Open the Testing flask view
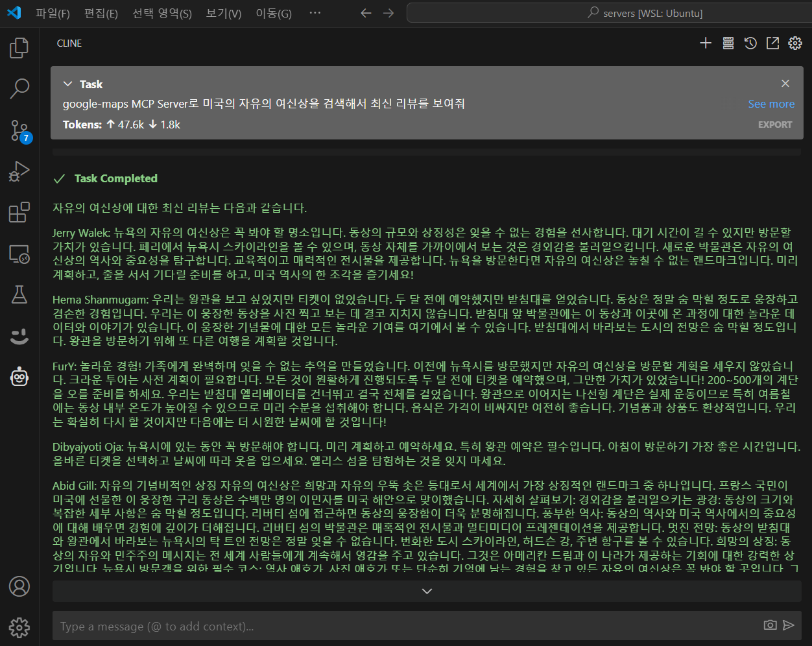 pos(19,294)
